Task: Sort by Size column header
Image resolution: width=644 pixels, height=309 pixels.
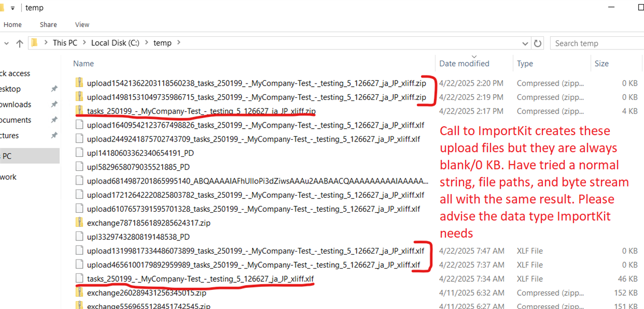Action: [x=601, y=63]
